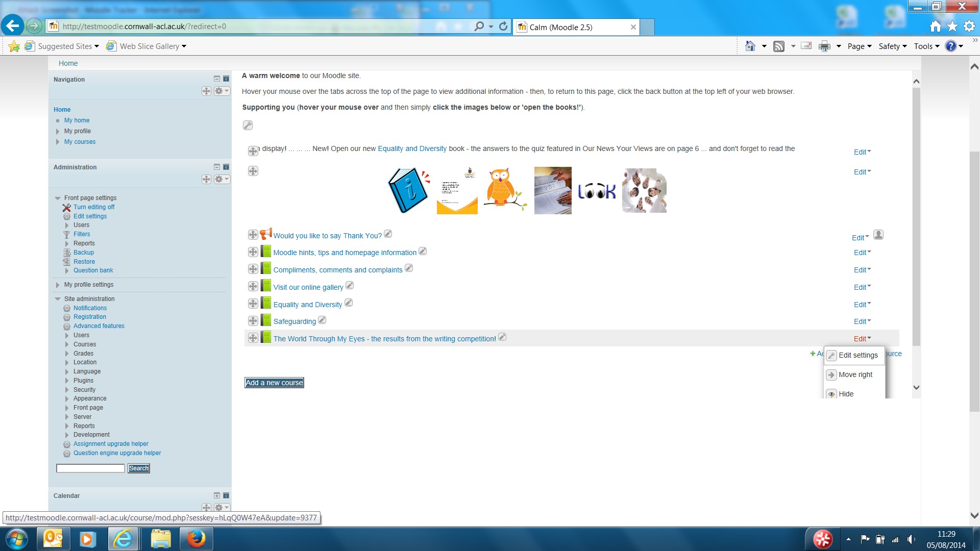
Task: Click the Internet Explorer Home icon
Action: click(x=935, y=27)
